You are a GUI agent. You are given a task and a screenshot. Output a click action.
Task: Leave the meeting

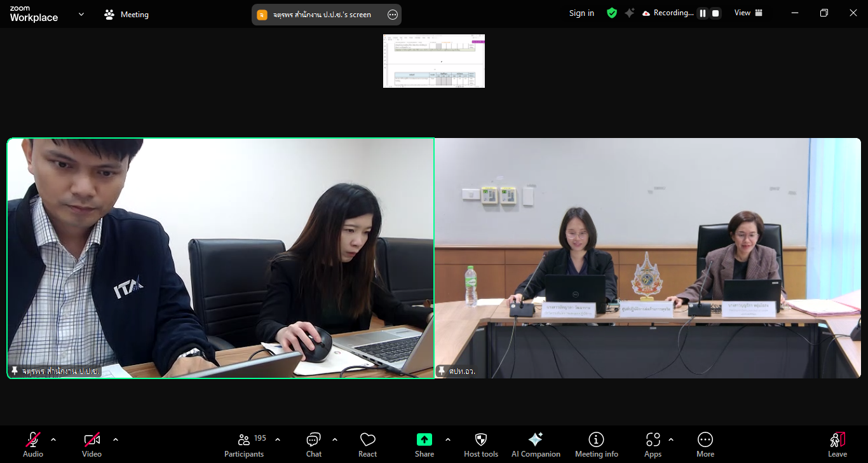[x=837, y=445]
